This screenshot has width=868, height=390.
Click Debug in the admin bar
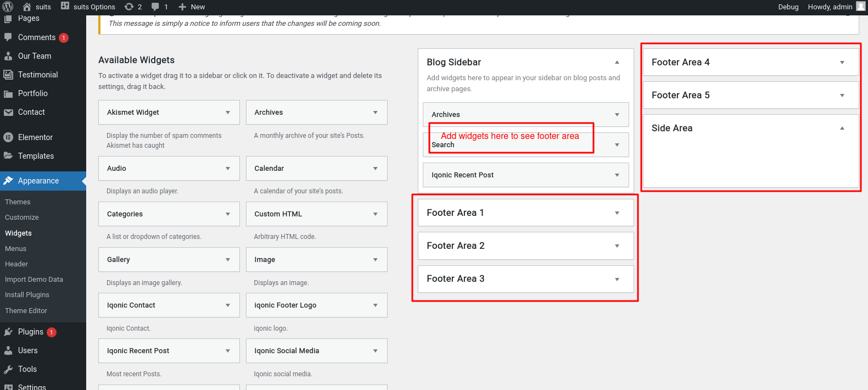(788, 7)
